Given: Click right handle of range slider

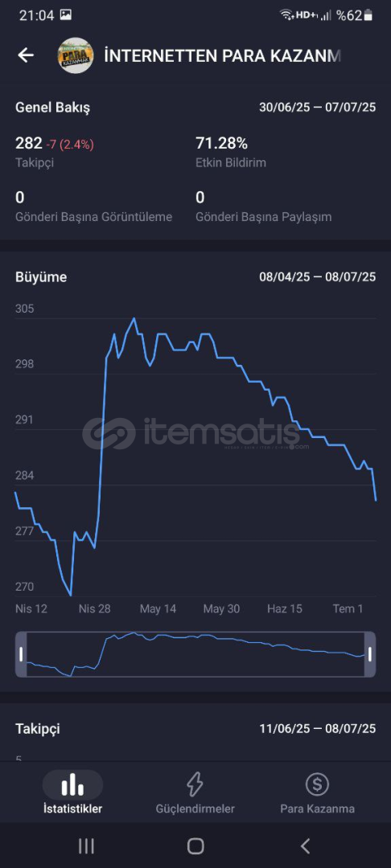Looking at the screenshot, I should click(370, 654).
